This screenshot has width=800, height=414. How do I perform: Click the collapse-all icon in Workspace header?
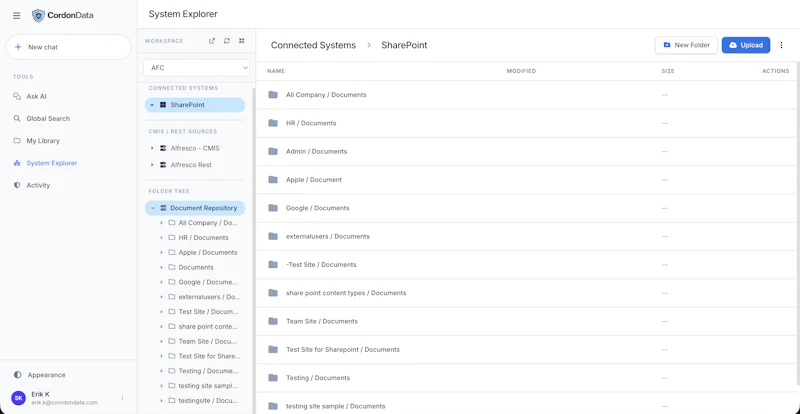(241, 41)
